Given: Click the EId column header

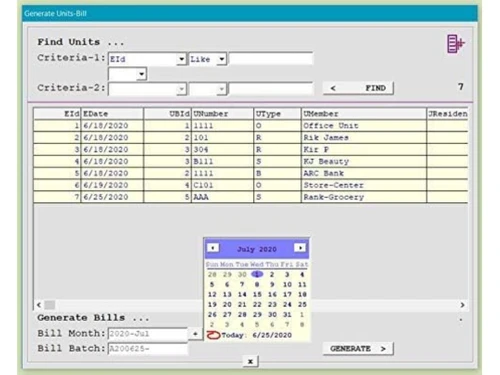Looking at the screenshot, I should point(57,114).
